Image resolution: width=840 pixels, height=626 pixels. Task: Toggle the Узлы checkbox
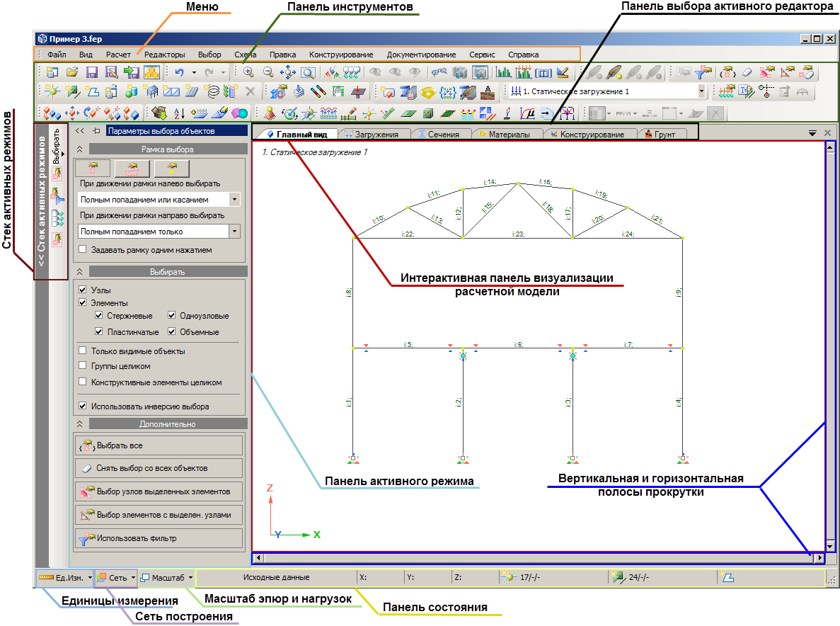click(x=83, y=290)
